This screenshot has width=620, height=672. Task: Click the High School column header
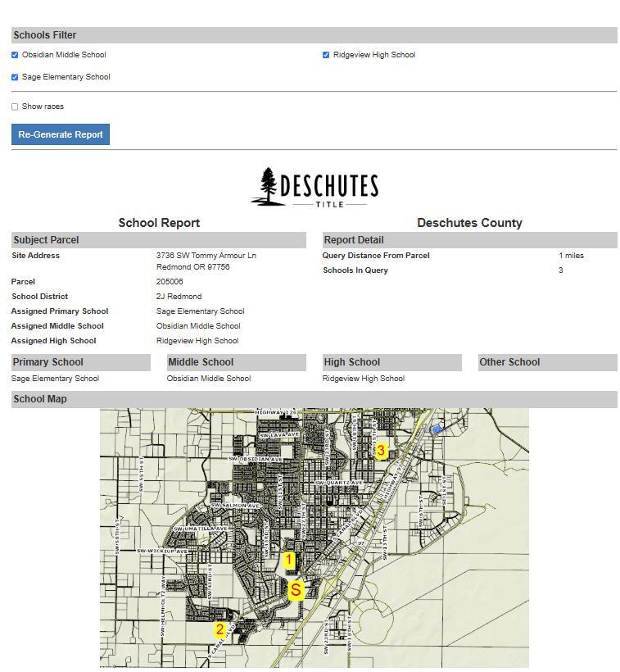[391, 362]
